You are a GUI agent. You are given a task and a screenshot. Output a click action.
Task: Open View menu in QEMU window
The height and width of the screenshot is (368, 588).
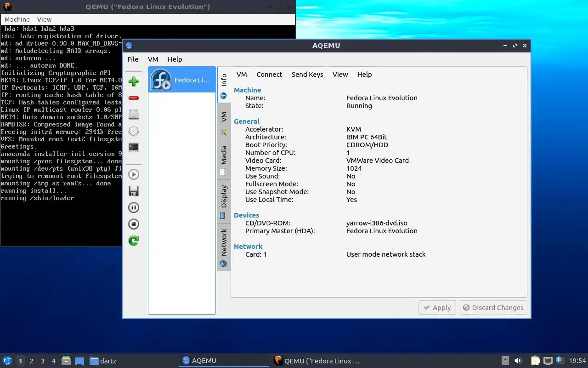tap(45, 19)
